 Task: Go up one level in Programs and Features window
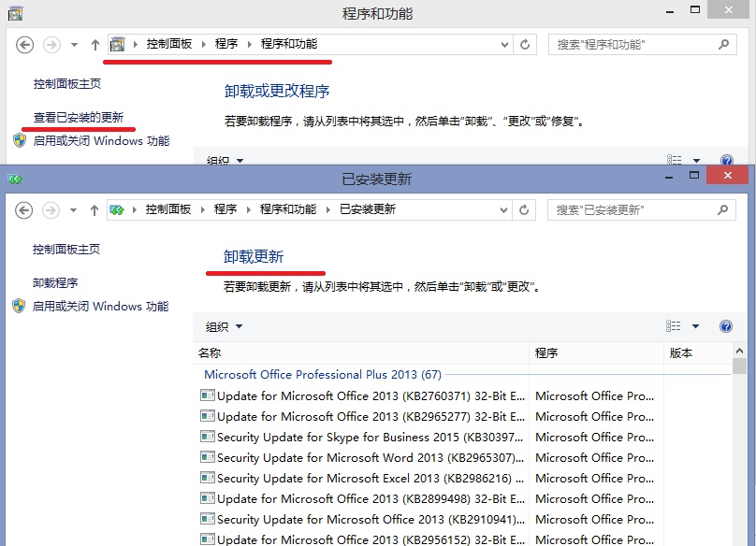(x=95, y=45)
